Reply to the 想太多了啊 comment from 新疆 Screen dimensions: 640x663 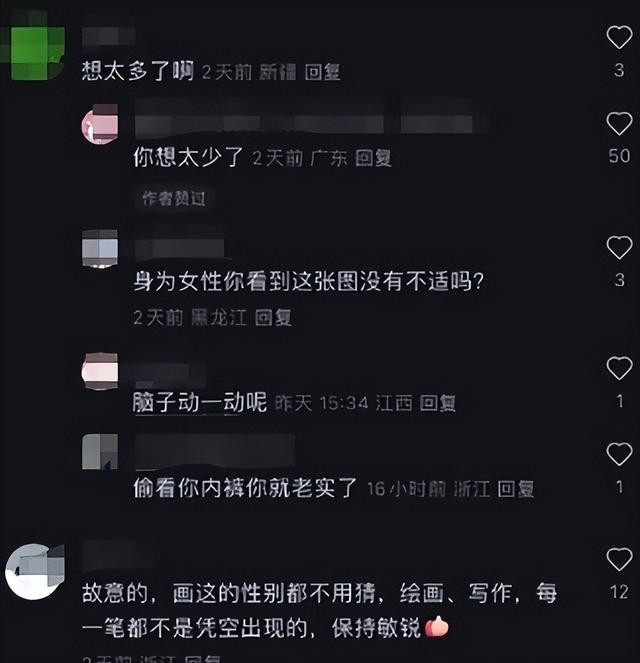[x=323, y=72]
